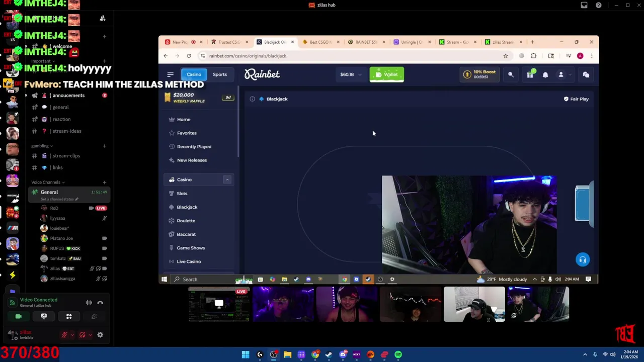
Task: Open the Discord members list icon
Action: (103, 19)
